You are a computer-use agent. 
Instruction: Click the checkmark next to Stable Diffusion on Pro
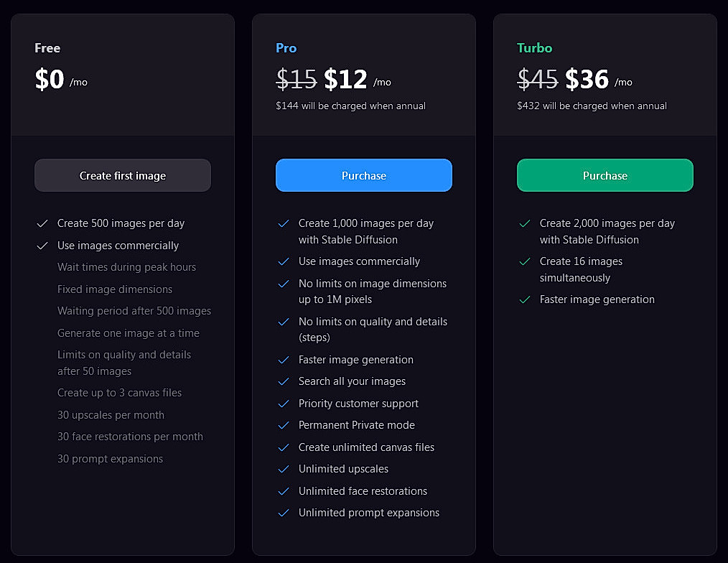click(284, 224)
